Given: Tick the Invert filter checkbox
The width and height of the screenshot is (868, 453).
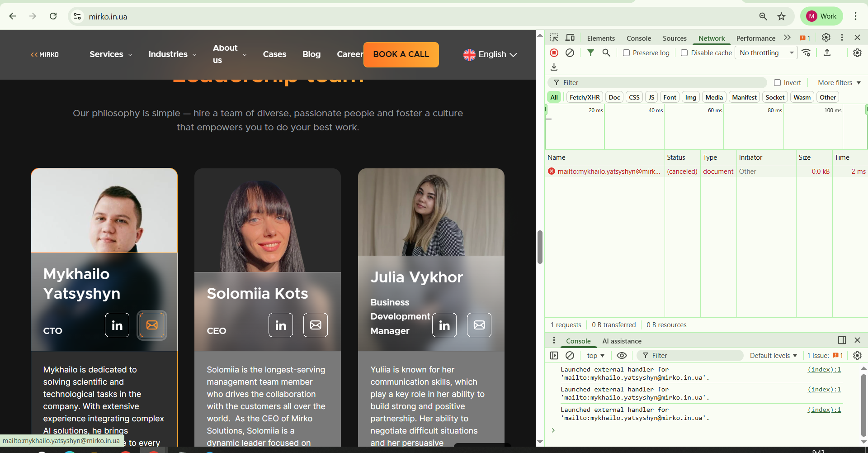Looking at the screenshot, I should coord(778,83).
